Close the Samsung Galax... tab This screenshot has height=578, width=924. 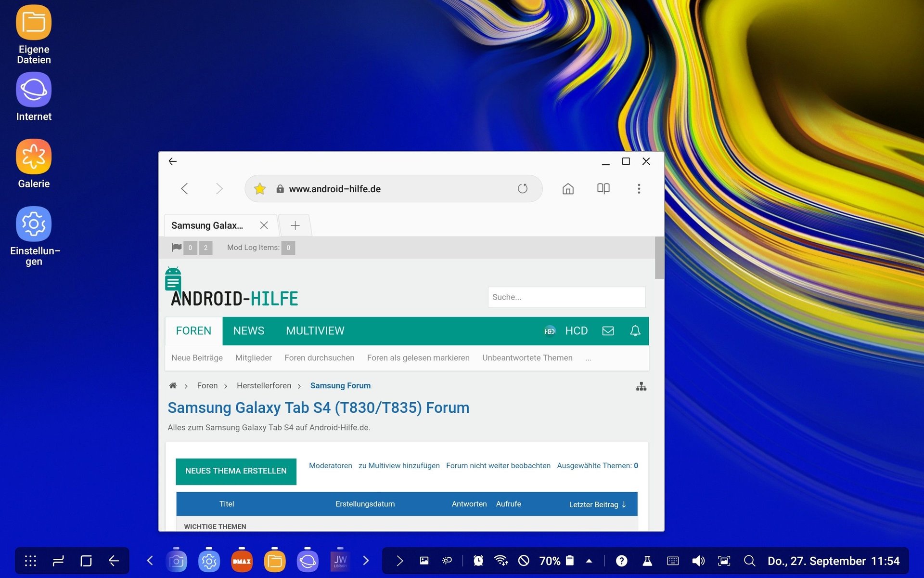coord(264,225)
